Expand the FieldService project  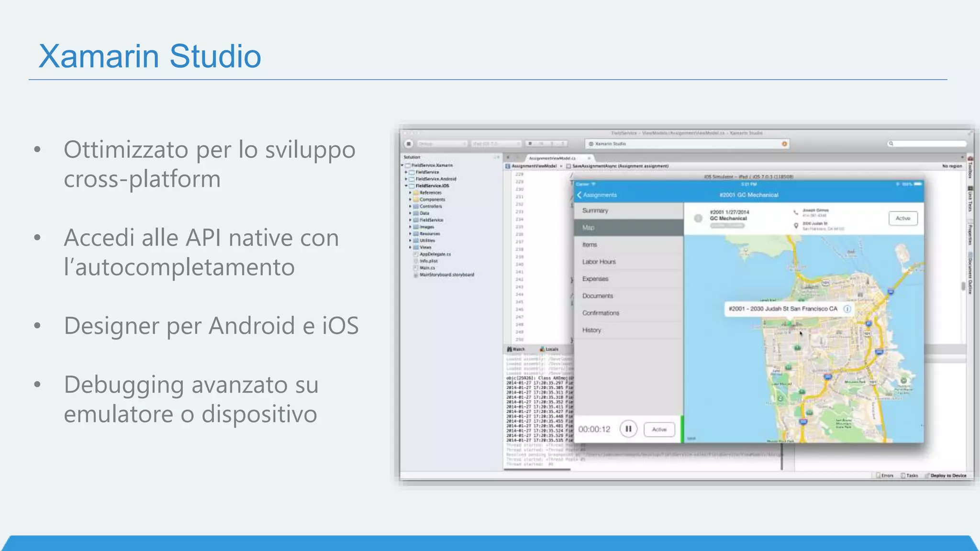[406, 172]
